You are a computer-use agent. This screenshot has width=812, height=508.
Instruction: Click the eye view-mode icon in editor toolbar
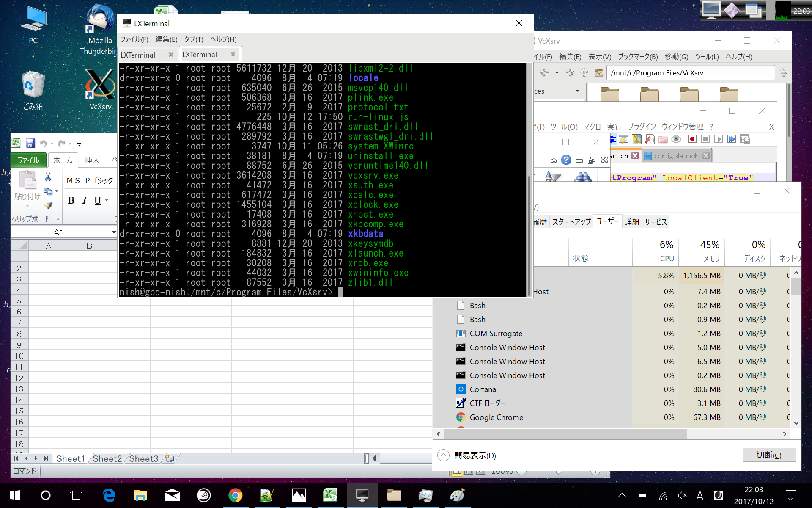click(x=676, y=139)
